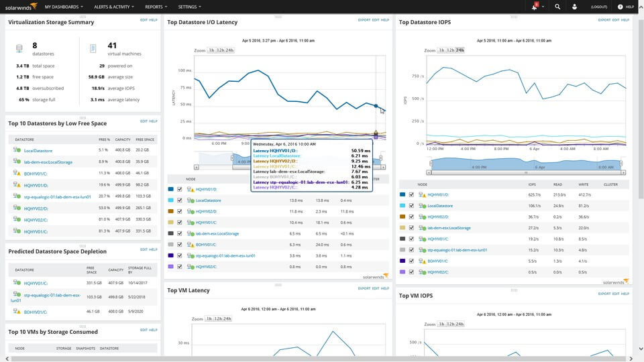The height and width of the screenshot is (362, 644).
Task: Select 1h zoom on Datastore Latency chart
Action: (211, 50)
